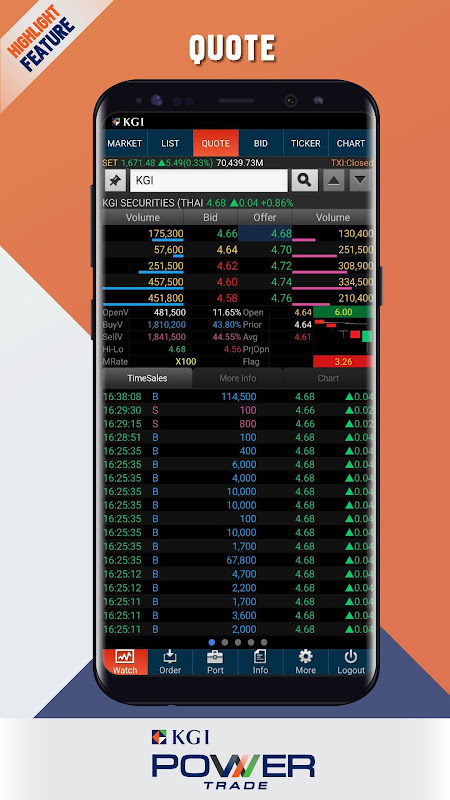Tap OpenV value 481,500
Image resolution: width=450 pixels, height=800 pixels.
[169, 312]
